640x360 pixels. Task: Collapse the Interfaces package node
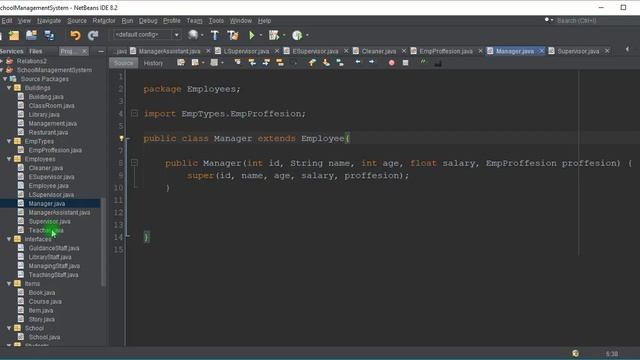pyautogui.click(x=9, y=239)
